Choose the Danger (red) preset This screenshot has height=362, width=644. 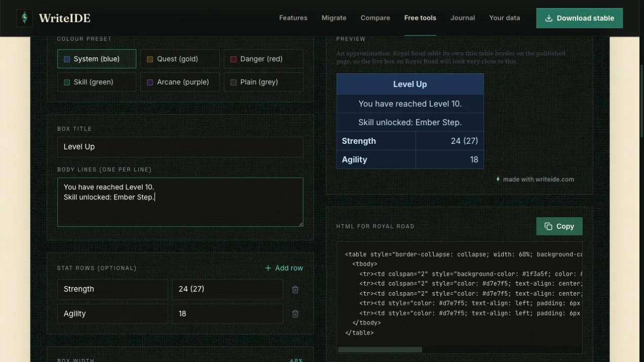pos(263,59)
